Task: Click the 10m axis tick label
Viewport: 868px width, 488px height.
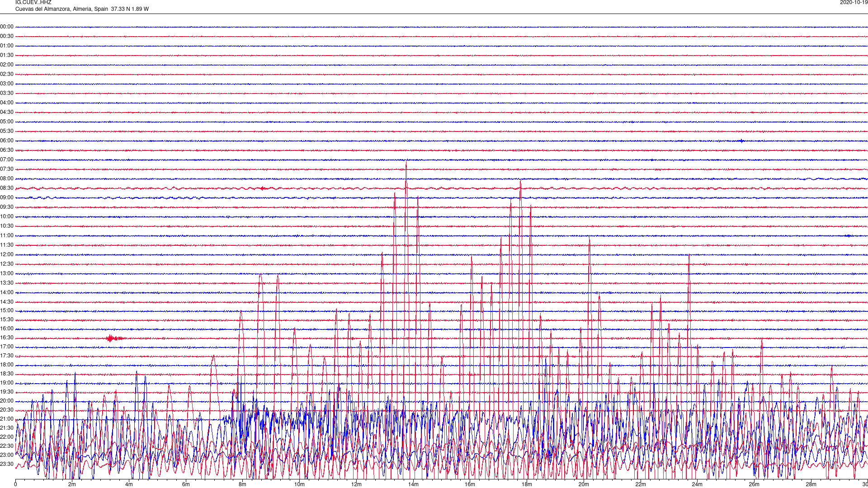Action: 299,484
